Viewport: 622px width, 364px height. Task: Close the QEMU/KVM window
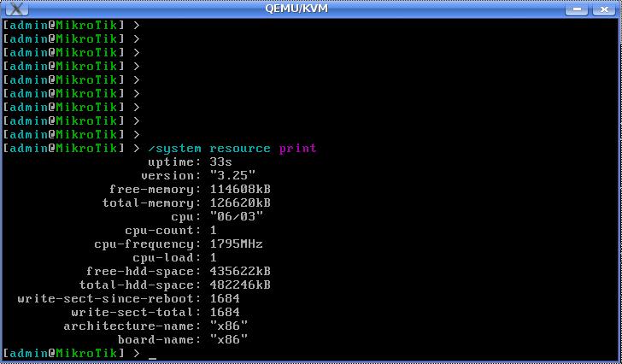(x=604, y=9)
